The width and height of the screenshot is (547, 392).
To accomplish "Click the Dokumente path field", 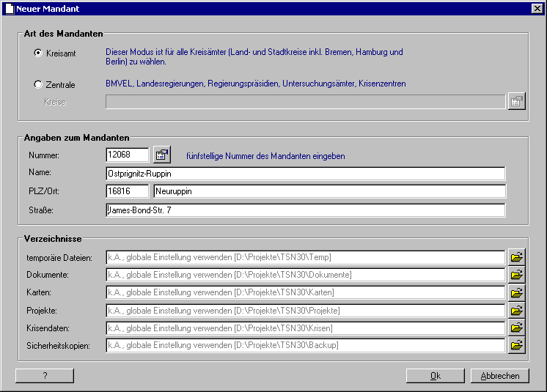I will pos(306,275).
